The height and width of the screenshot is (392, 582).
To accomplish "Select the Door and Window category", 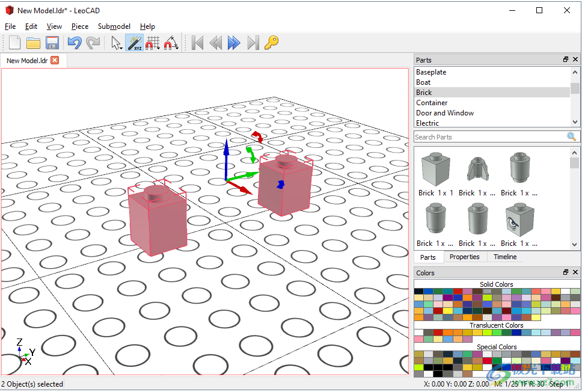I will click(x=445, y=113).
